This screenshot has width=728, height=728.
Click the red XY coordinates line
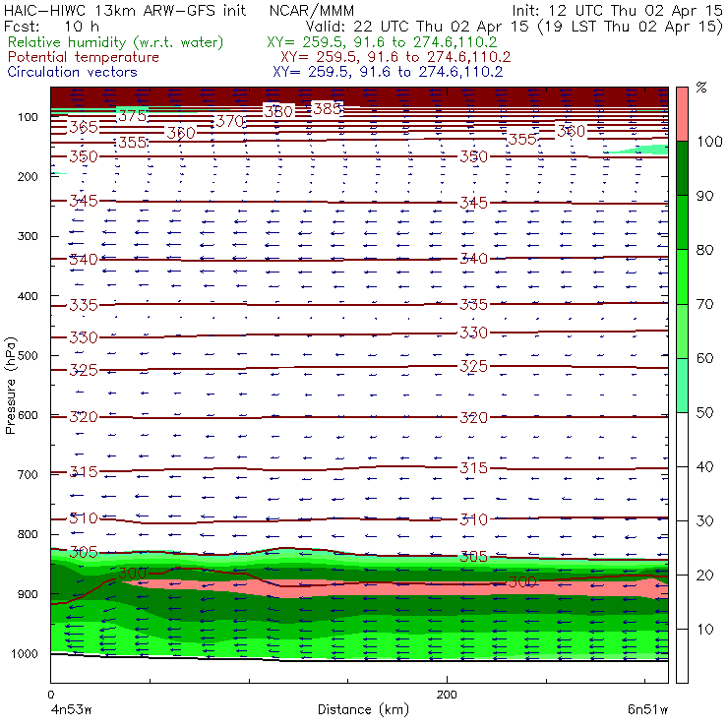tap(395, 57)
